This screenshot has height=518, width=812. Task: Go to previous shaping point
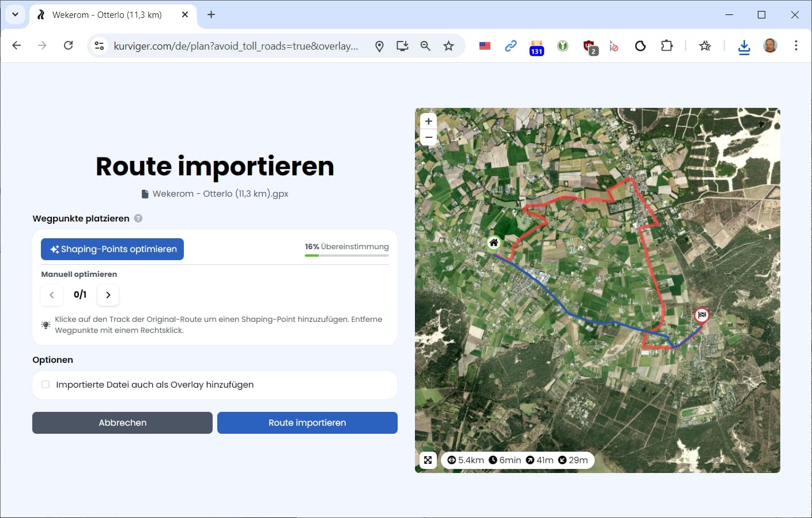point(52,295)
